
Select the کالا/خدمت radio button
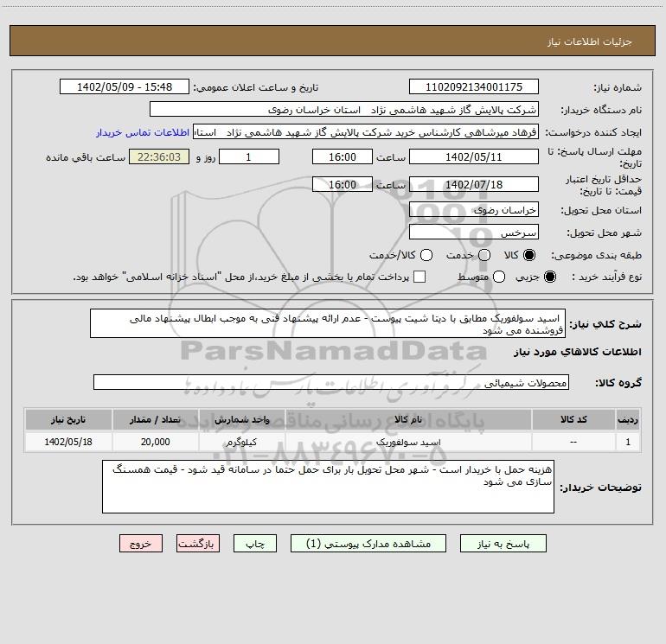click(x=426, y=255)
